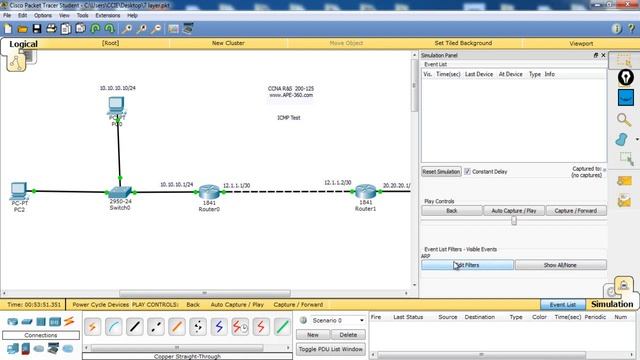This screenshot has width=640, height=360.
Task: Click the PC2 device icon
Action: coord(19,191)
